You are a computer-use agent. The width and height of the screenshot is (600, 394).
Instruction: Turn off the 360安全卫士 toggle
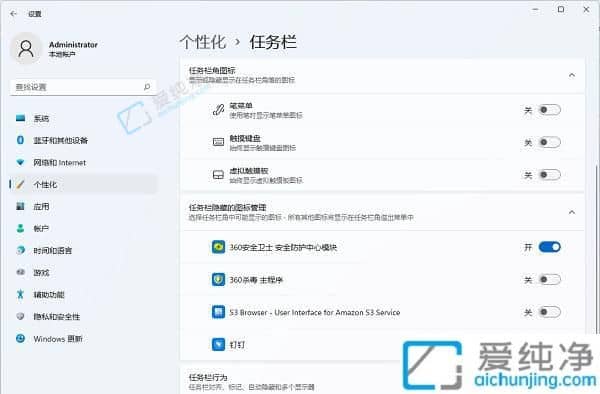tap(549, 247)
